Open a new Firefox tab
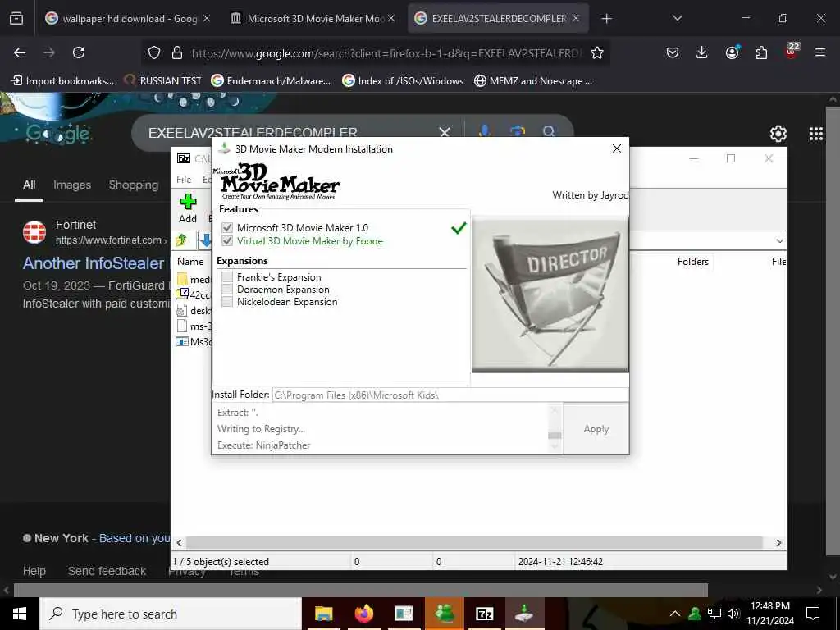This screenshot has height=630, width=840. tap(606, 19)
